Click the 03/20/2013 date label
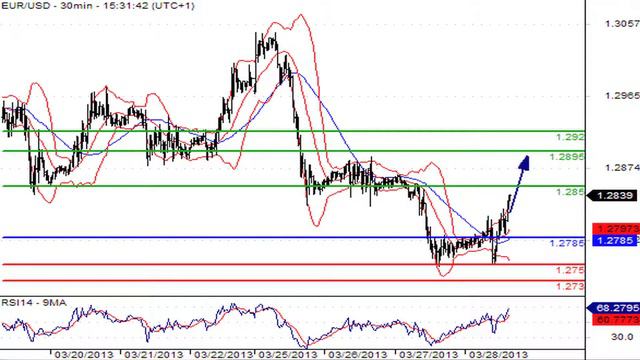Screen dimensions: 640x360 (x=84, y=355)
